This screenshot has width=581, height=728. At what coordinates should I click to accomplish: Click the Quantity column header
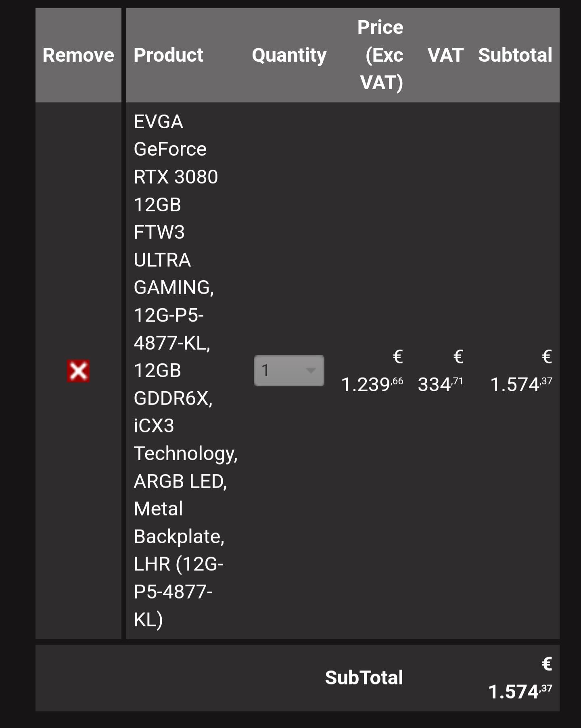click(289, 55)
